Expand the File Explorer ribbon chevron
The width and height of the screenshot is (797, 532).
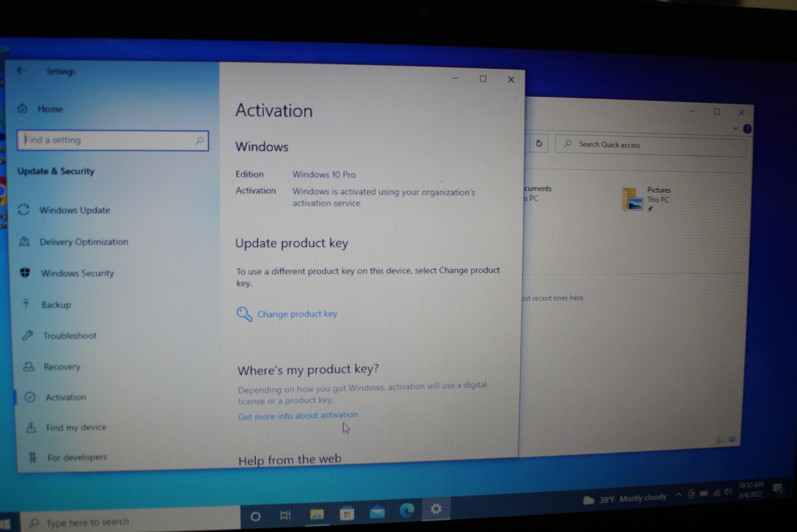[x=735, y=129]
